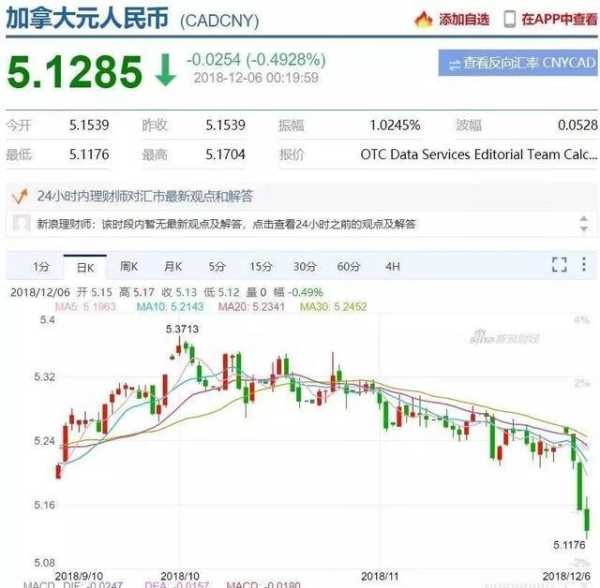Switch to 周K chart tab
The width and height of the screenshot is (600, 588).
129,266
